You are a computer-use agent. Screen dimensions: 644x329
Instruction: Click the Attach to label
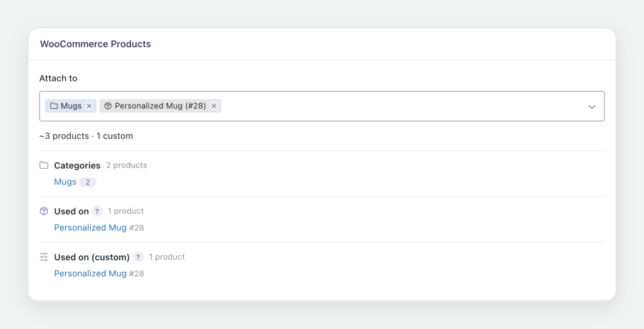[x=59, y=79]
